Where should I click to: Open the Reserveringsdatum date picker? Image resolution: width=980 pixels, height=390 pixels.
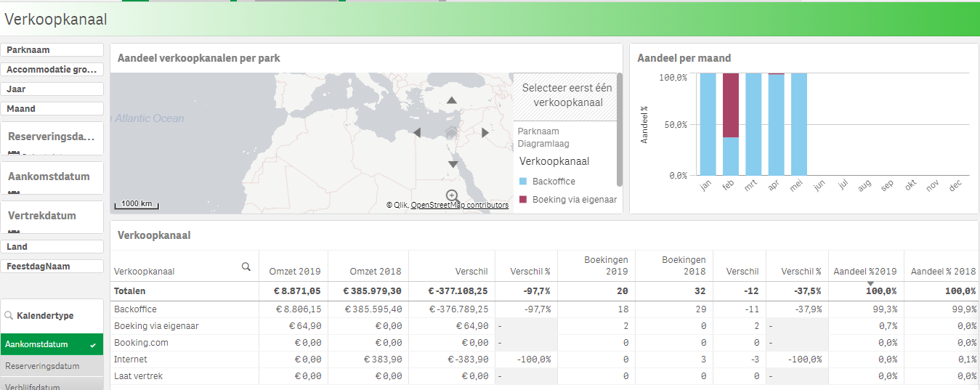click(52, 138)
